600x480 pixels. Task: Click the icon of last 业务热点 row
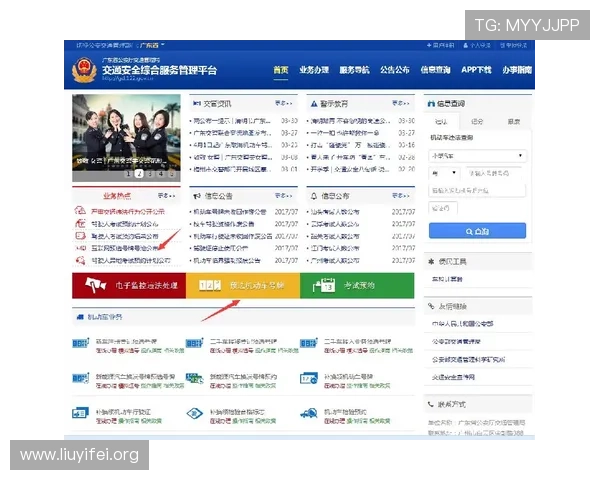point(80,260)
